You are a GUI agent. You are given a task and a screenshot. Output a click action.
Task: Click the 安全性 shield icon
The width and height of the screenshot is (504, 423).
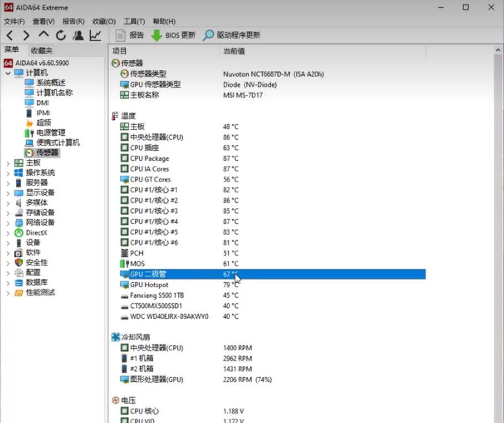coord(19,262)
